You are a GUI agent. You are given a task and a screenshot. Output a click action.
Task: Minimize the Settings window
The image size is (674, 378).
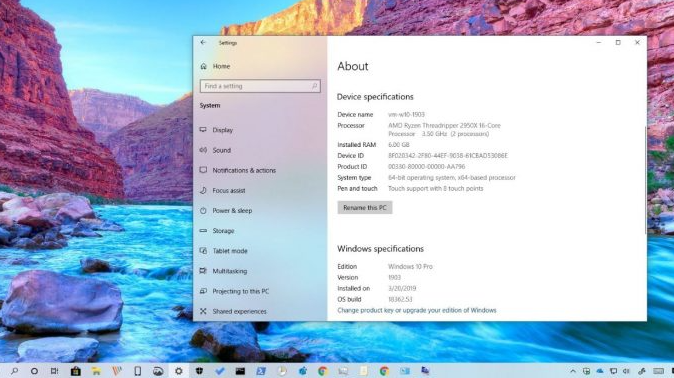(x=599, y=43)
